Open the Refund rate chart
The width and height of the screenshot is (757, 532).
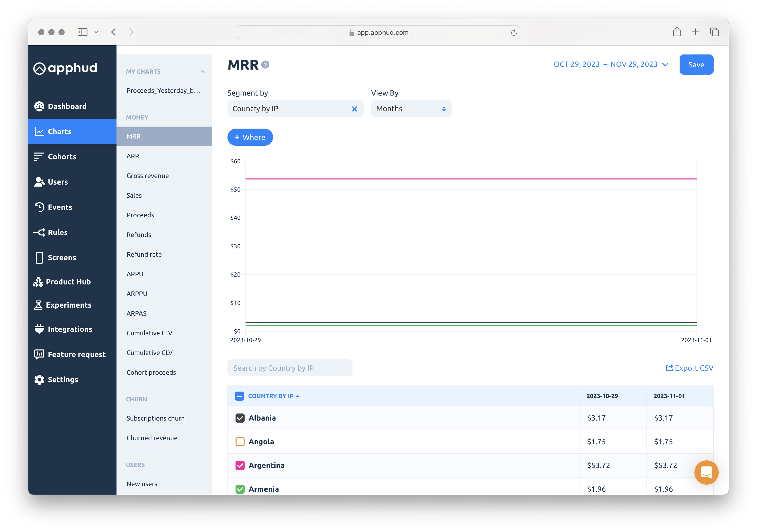tap(144, 254)
